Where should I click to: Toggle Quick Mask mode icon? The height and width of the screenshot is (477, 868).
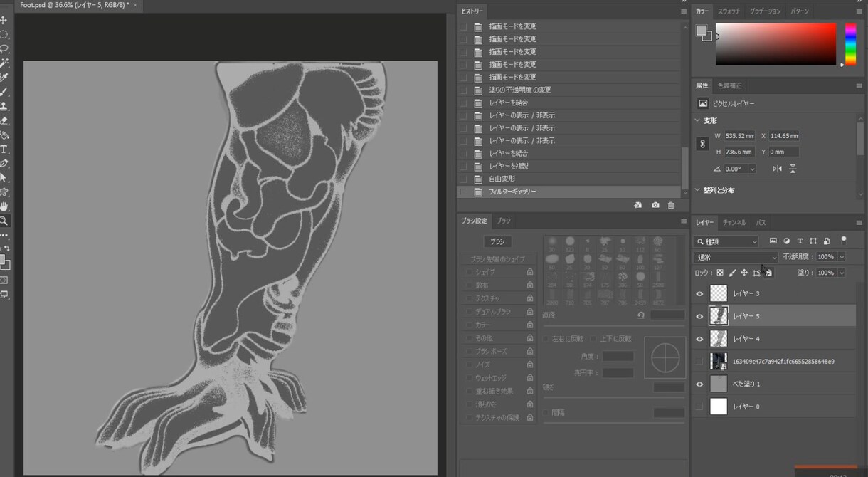tap(4, 280)
